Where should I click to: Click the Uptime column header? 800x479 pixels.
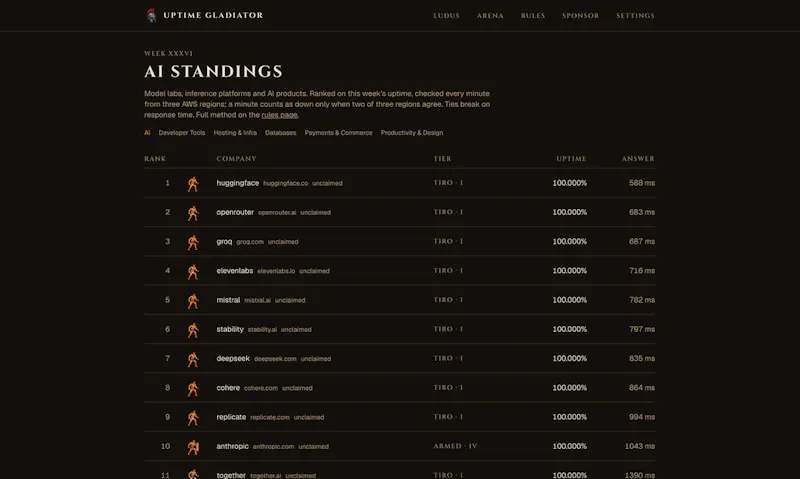click(x=571, y=159)
